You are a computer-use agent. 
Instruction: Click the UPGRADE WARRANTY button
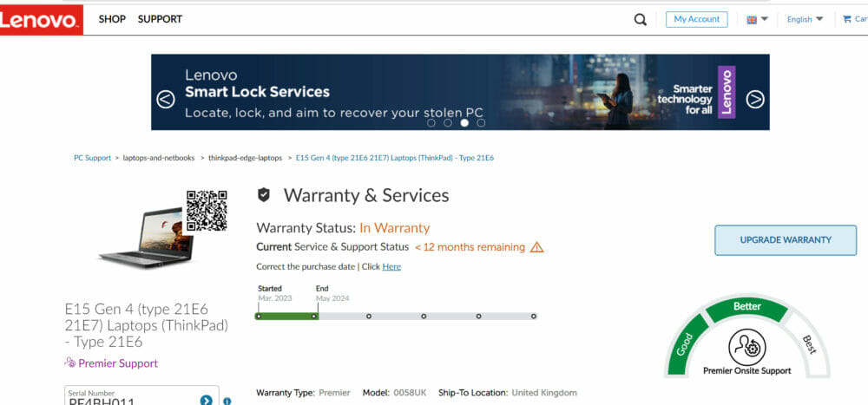pyautogui.click(x=786, y=240)
